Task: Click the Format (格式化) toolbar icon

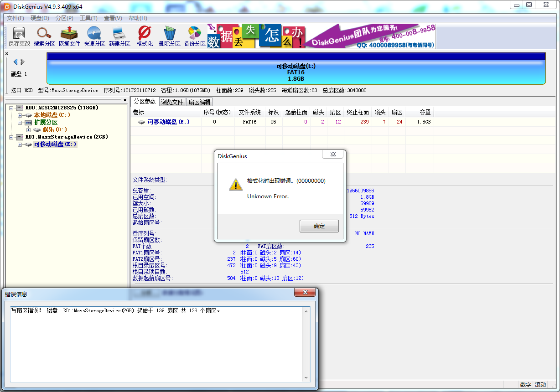Action: (145, 36)
